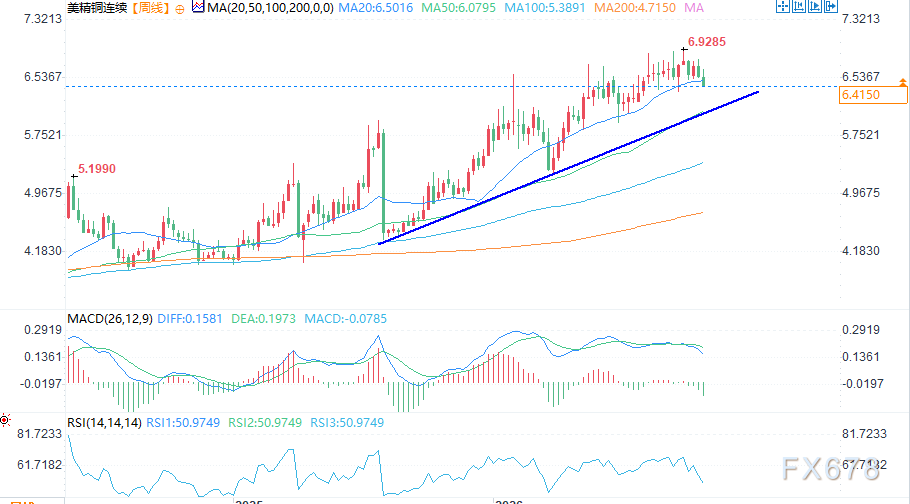Viewport: 910px width, 504px height.
Task: Open the MACD(26,12,9) indicator settings
Action: (x=110, y=319)
